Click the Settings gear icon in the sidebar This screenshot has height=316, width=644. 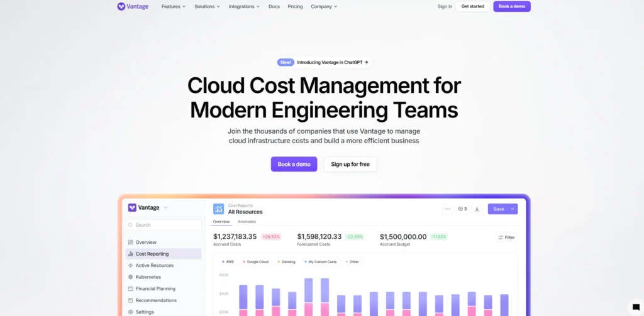(x=131, y=312)
